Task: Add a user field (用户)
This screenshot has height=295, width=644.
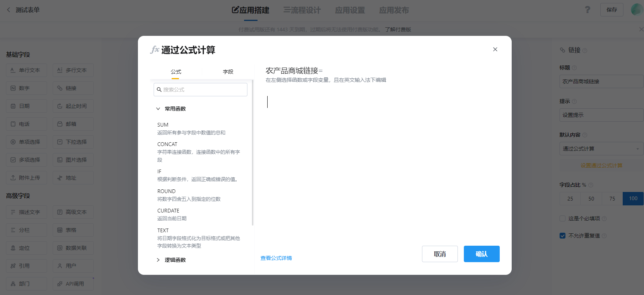Action: click(73, 266)
